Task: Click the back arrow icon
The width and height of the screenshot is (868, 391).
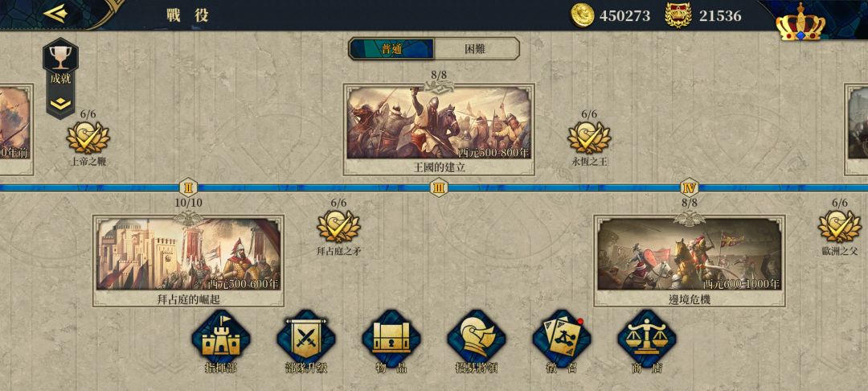Action: point(55,14)
